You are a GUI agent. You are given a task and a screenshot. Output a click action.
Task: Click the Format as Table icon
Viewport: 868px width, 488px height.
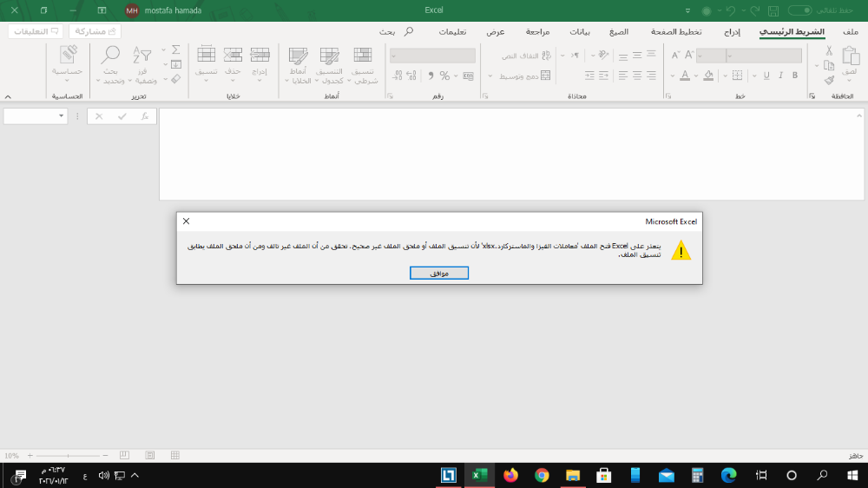coord(329,55)
